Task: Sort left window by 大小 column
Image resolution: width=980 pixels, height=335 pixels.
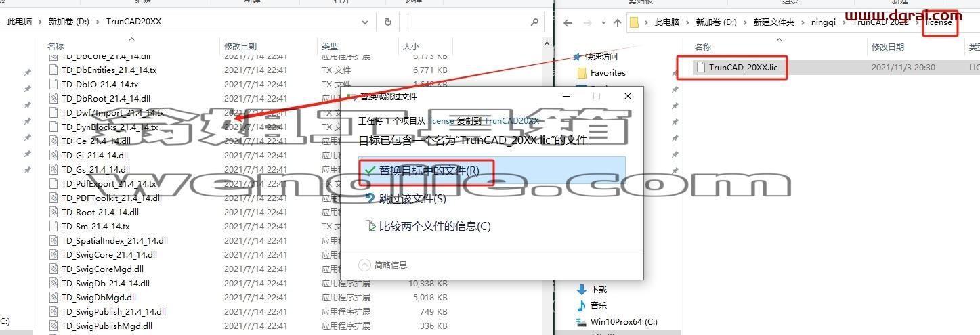Action: click(x=410, y=47)
